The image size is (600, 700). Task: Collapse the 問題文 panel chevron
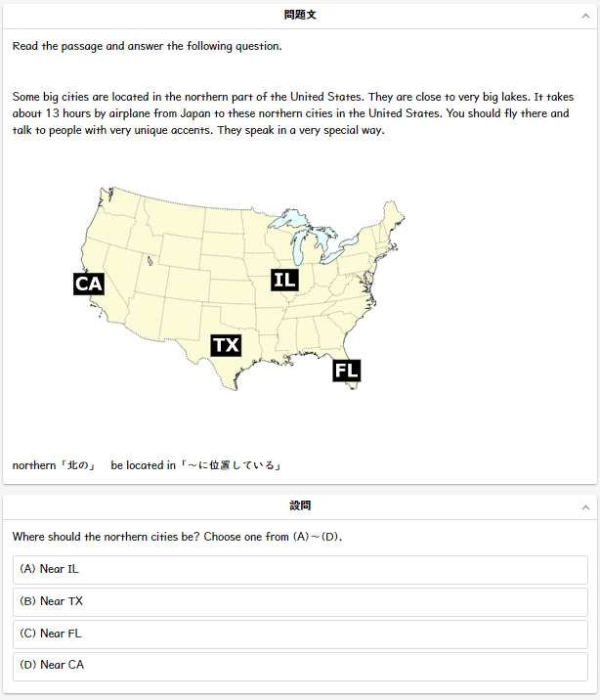(585, 16)
